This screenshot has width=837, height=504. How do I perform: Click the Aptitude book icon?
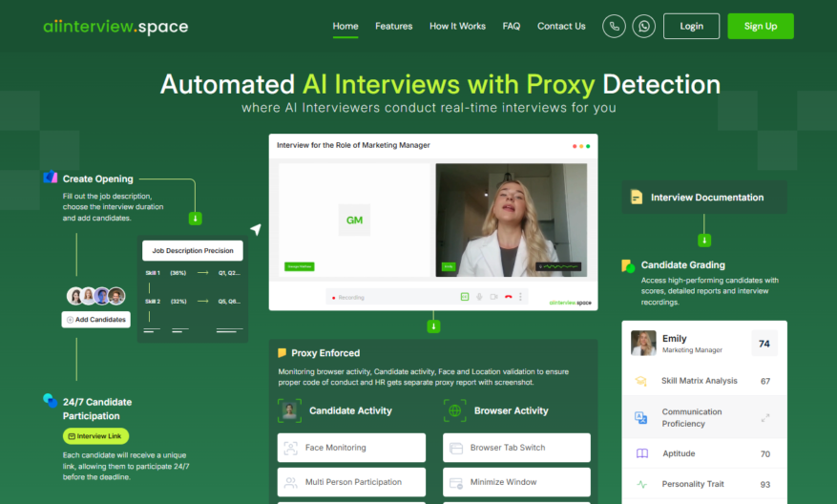pos(642,453)
